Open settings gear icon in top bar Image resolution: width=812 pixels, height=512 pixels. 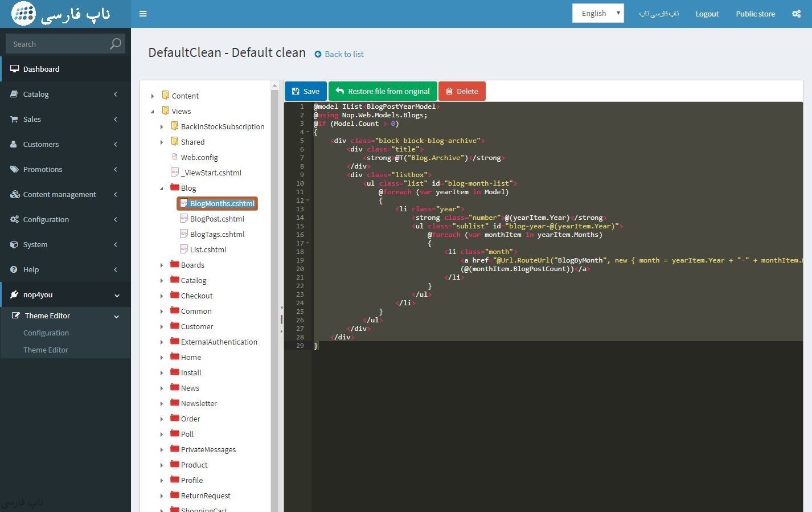click(x=796, y=14)
